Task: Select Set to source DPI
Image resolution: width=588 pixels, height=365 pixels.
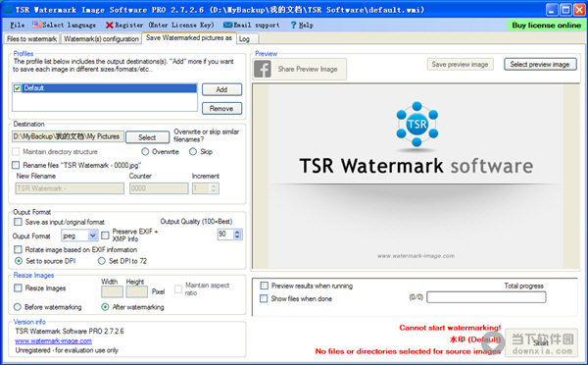Action: pyautogui.click(x=19, y=261)
